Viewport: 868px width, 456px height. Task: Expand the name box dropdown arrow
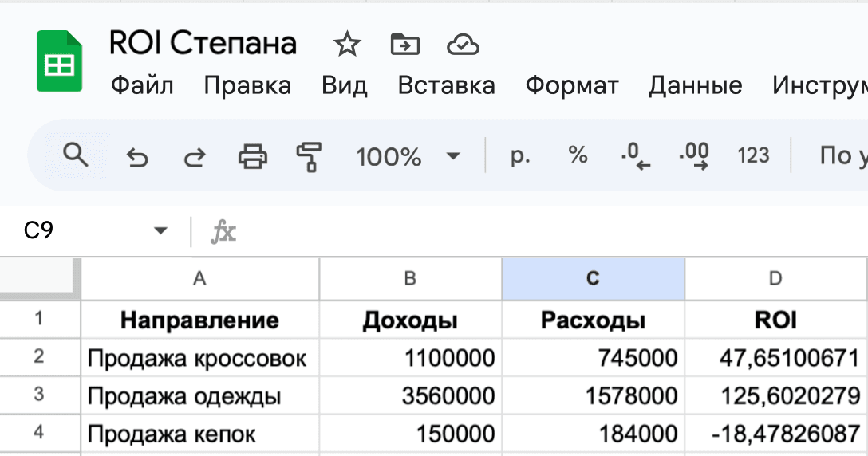[160, 230]
